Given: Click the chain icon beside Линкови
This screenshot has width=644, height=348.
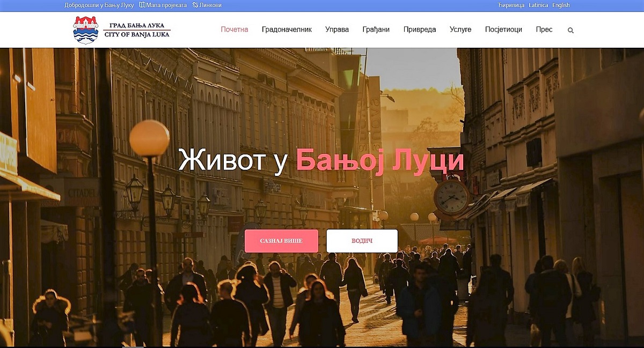Looking at the screenshot, I should (195, 5).
